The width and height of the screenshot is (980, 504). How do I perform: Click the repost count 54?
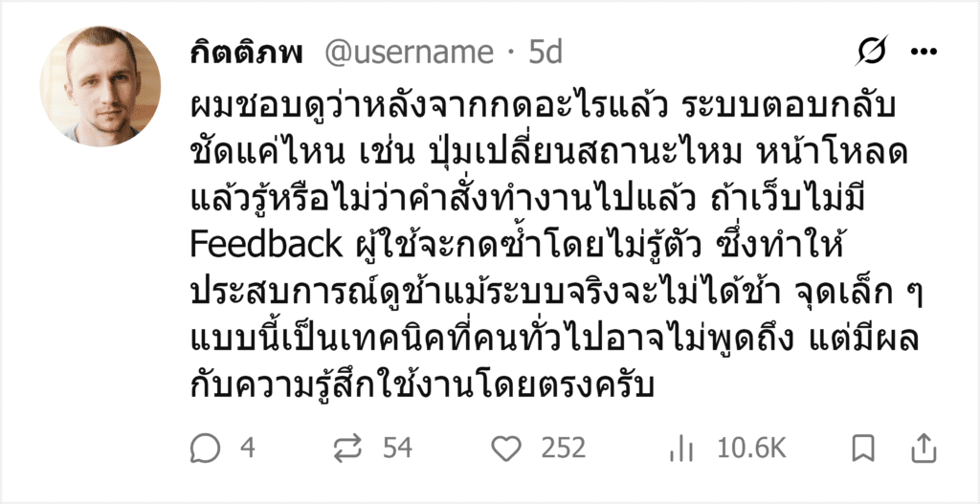397,449
